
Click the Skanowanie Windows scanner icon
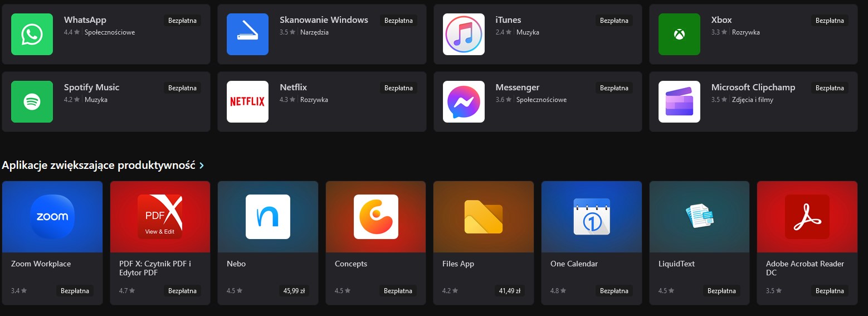(x=247, y=35)
